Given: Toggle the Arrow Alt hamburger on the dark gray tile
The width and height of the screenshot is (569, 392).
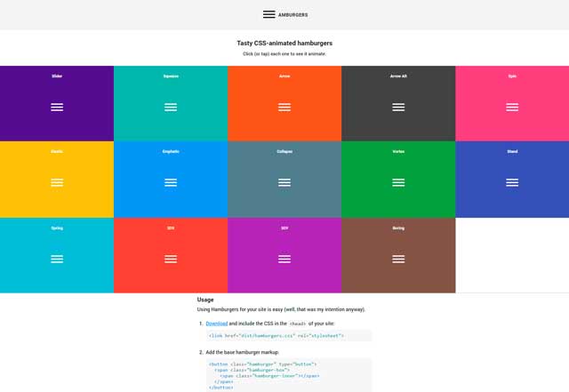Looking at the screenshot, I should click(x=398, y=107).
